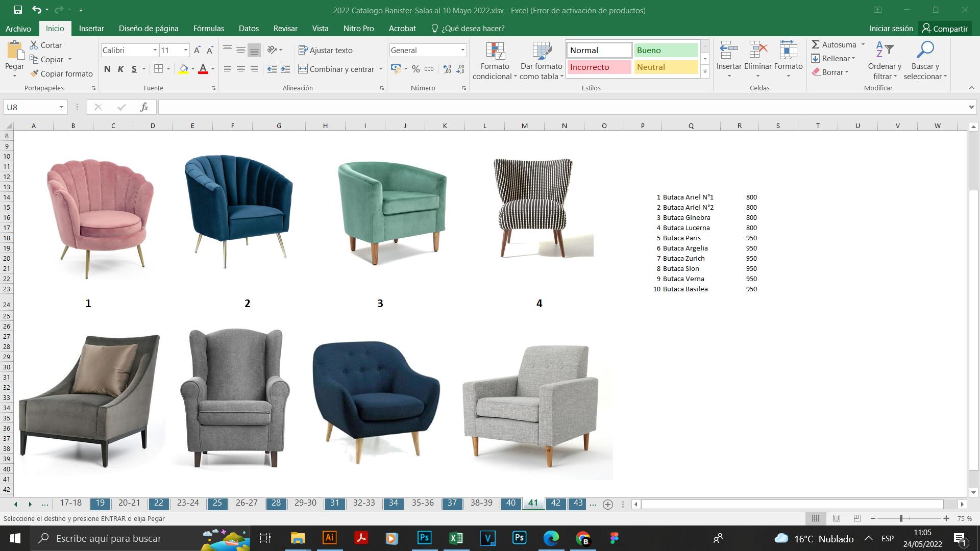Click the Format Painter brush icon

click(x=34, y=73)
